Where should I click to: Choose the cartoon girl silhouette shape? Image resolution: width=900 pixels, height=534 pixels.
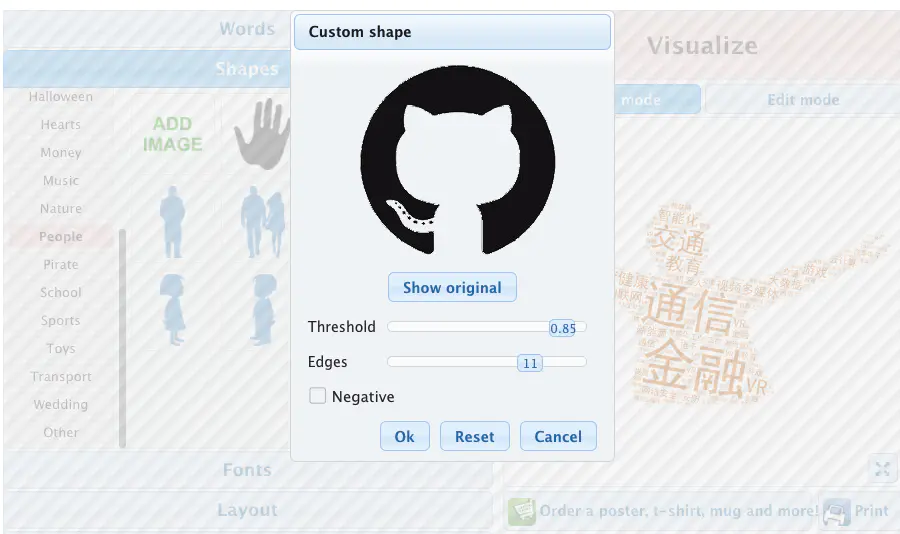(172, 309)
